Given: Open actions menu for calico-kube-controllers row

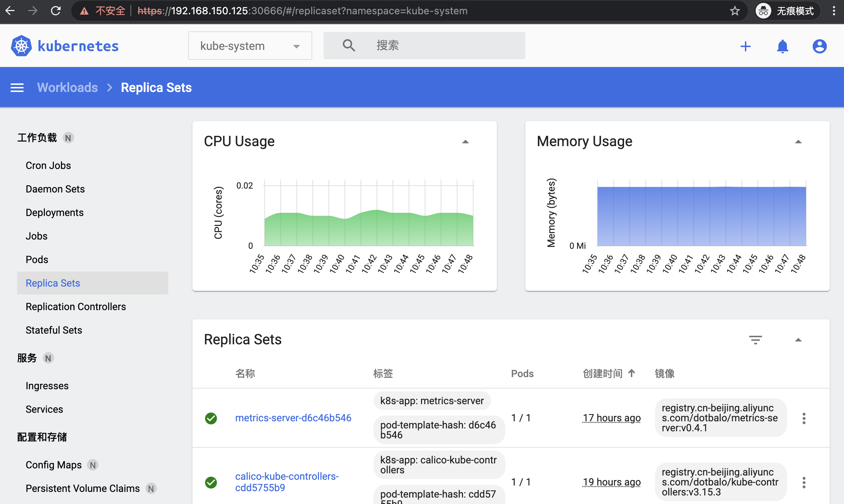Looking at the screenshot, I should (804, 482).
